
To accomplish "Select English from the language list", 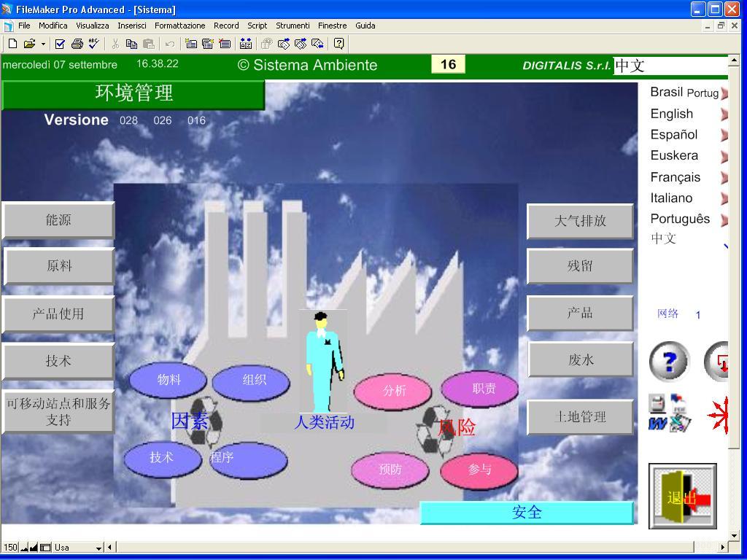I will point(671,114).
